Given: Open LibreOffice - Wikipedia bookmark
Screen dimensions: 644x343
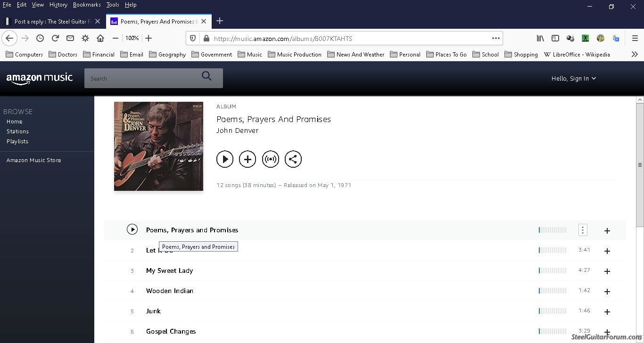Looking at the screenshot, I should [x=577, y=54].
